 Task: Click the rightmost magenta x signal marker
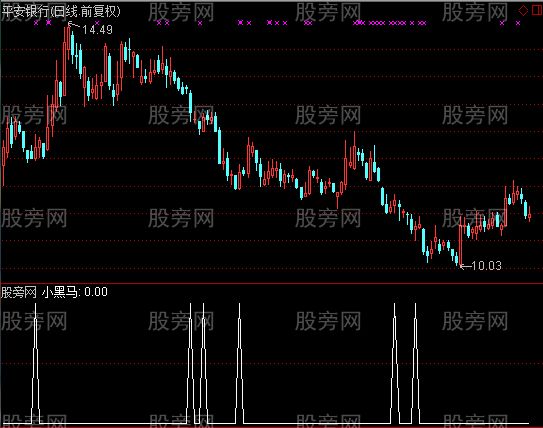(x=518, y=23)
